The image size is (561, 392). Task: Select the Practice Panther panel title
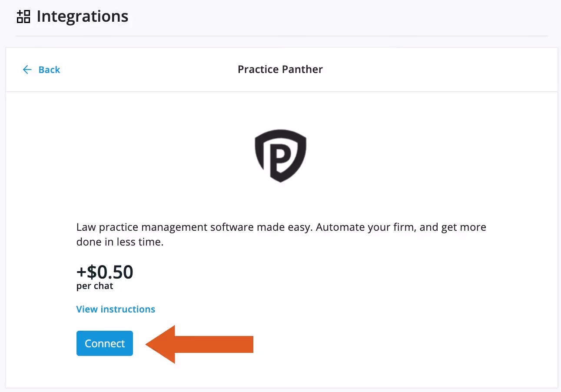280,70
